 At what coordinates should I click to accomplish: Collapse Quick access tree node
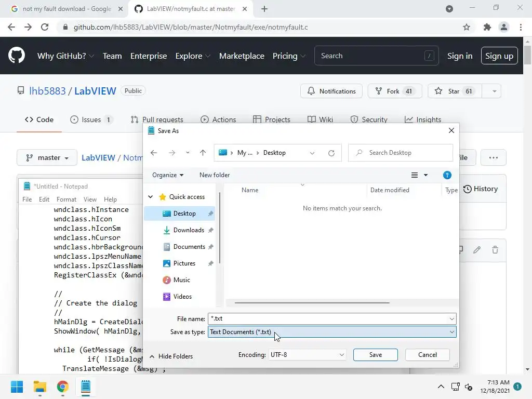pyautogui.click(x=151, y=197)
